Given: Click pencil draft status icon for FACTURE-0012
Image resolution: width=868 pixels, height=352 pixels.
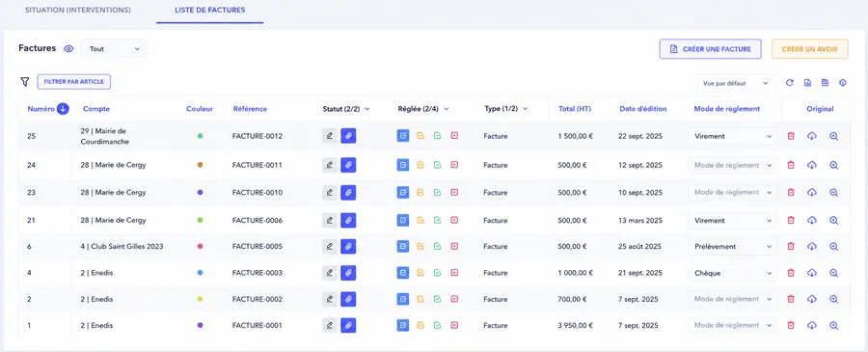Looking at the screenshot, I should (x=330, y=136).
